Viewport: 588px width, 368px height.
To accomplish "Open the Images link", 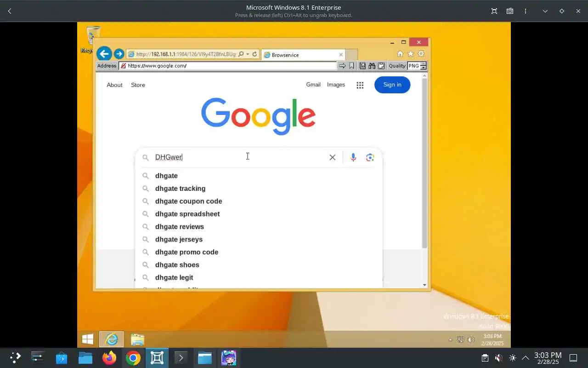I will click(336, 85).
